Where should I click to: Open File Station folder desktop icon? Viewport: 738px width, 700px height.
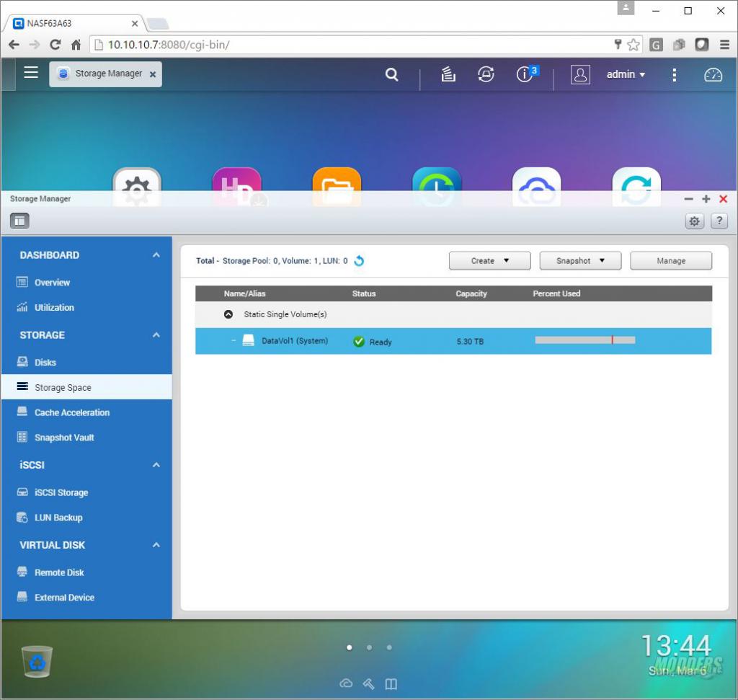click(337, 187)
